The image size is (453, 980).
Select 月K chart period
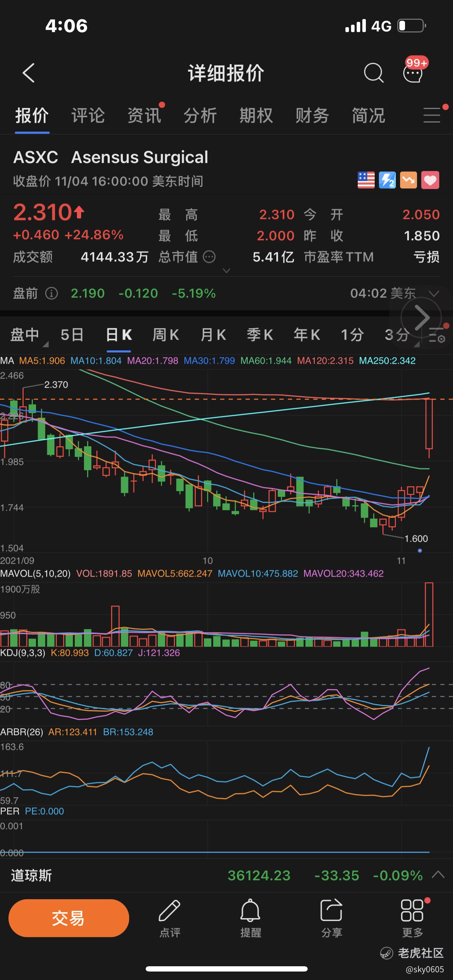(213, 335)
